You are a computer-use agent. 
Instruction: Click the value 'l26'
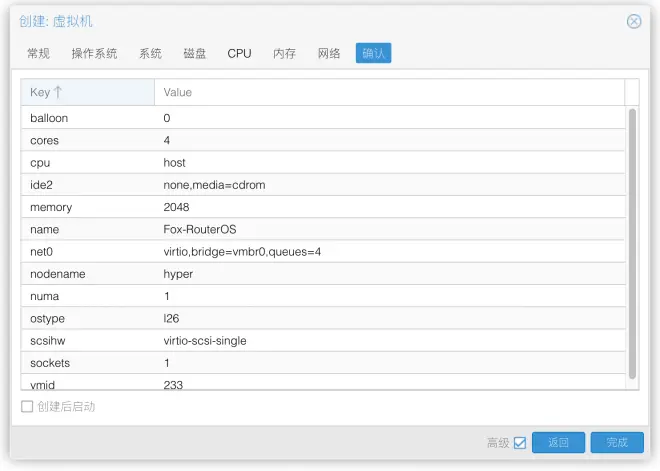(171, 318)
